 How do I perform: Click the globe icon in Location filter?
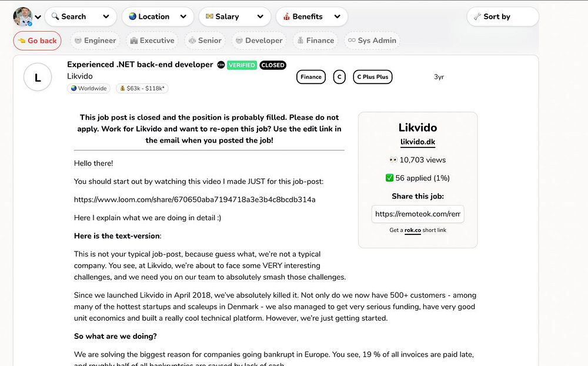tap(132, 16)
